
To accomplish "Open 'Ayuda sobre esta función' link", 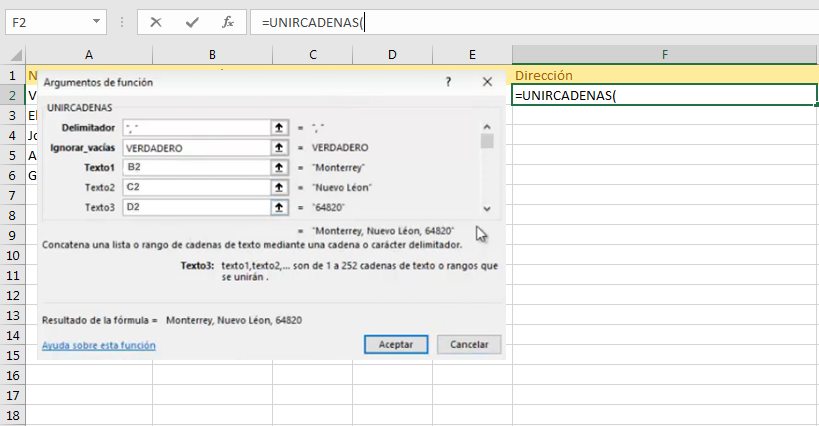I will (99, 345).
